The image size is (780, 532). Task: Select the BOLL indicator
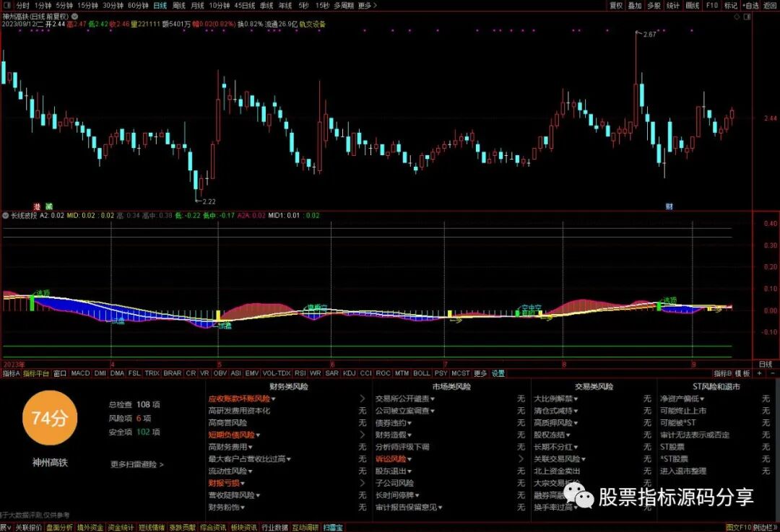[421, 373]
